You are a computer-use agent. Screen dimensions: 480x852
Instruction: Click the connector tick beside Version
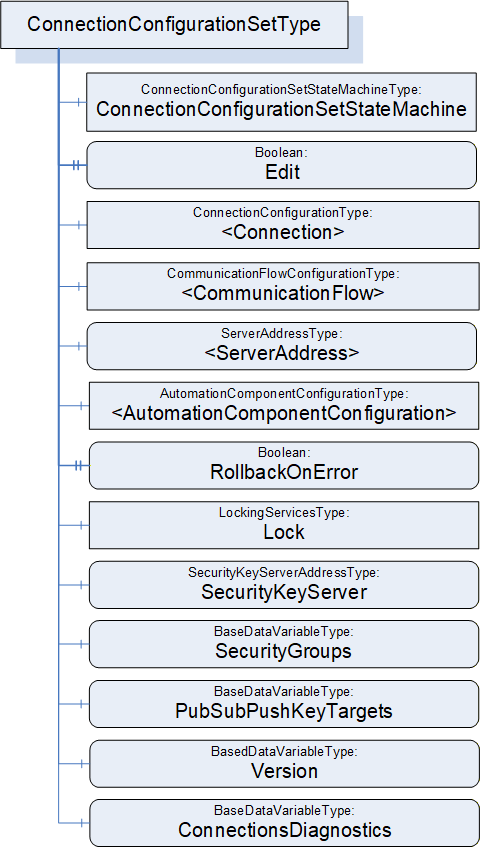(x=81, y=763)
